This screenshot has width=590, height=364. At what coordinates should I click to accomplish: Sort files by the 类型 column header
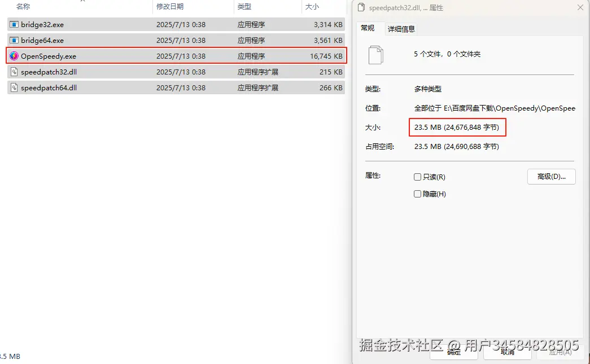(244, 6)
